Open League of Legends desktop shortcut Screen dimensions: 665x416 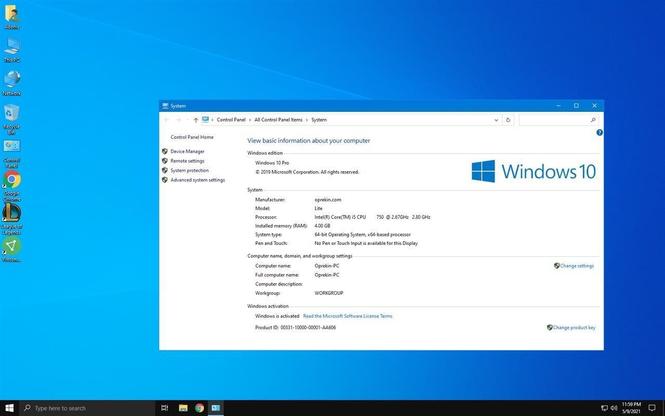[x=12, y=219]
